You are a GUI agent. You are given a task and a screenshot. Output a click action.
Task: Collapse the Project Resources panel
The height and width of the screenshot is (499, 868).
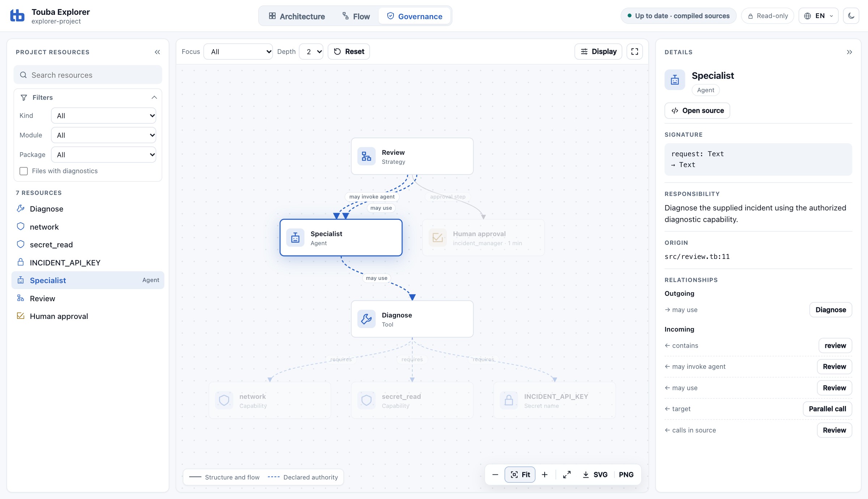pyautogui.click(x=157, y=52)
